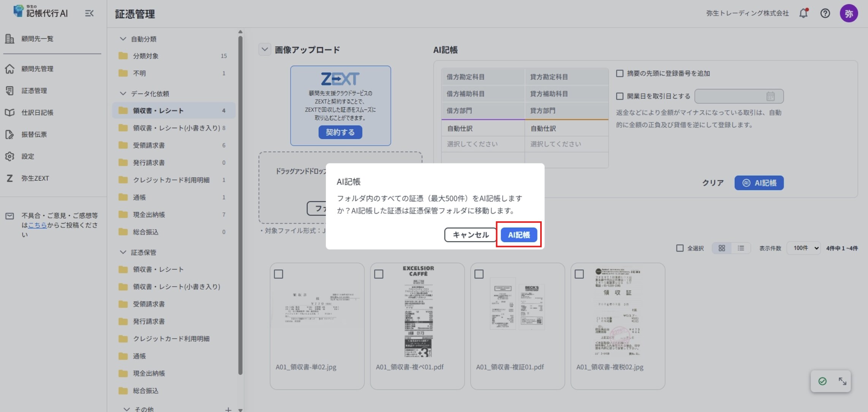
Task: Click the クリア button
Action: click(x=713, y=183)
